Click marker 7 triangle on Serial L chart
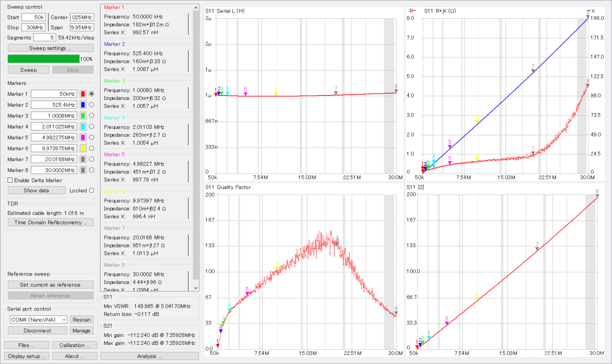Image resolution: width=612 pixels, height=364 pixels. pos(336,93)
